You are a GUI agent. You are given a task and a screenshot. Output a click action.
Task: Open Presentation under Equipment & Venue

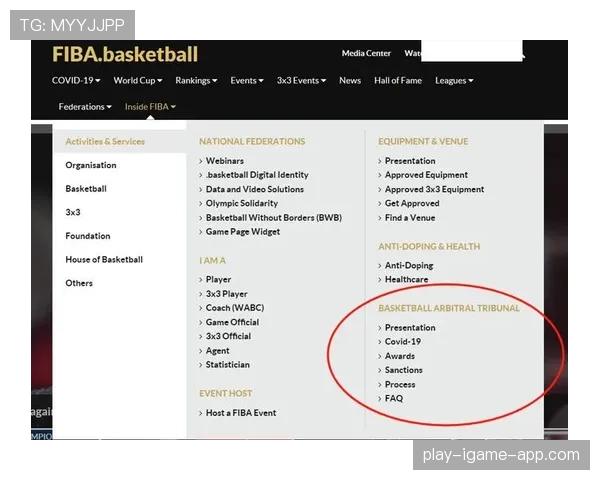(x=410, y=161)
